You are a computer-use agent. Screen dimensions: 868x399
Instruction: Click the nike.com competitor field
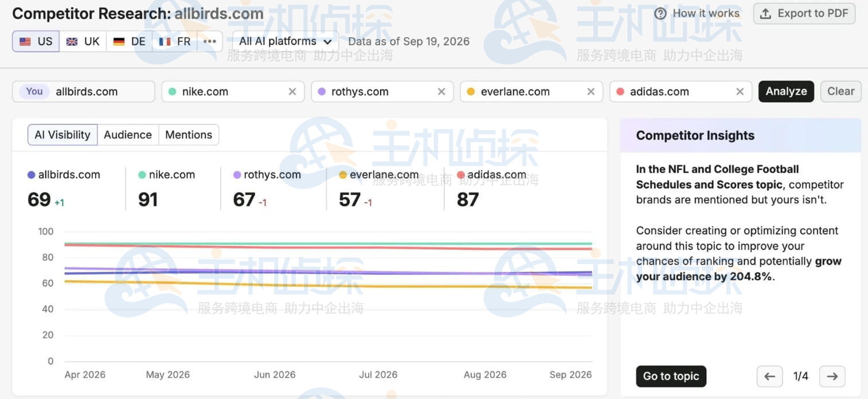[x=233, y=92]
